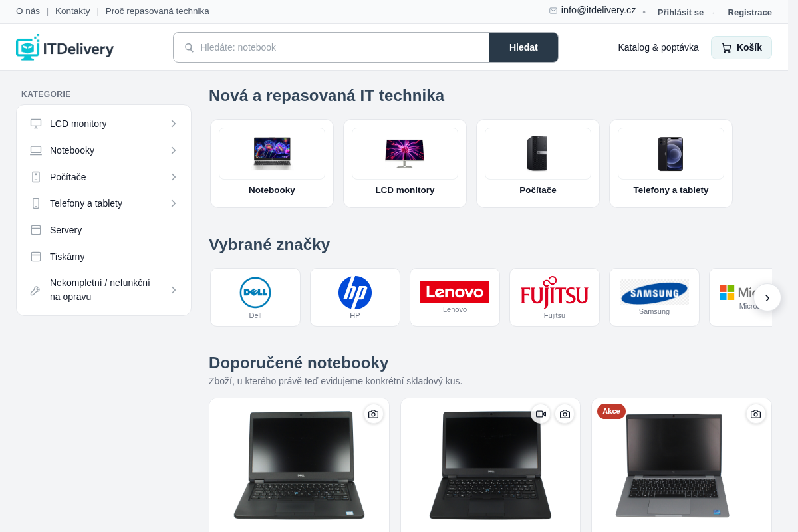The image size is (798, 532).
Task: Click Přihlásit se link
Action: tap(680, 12)
